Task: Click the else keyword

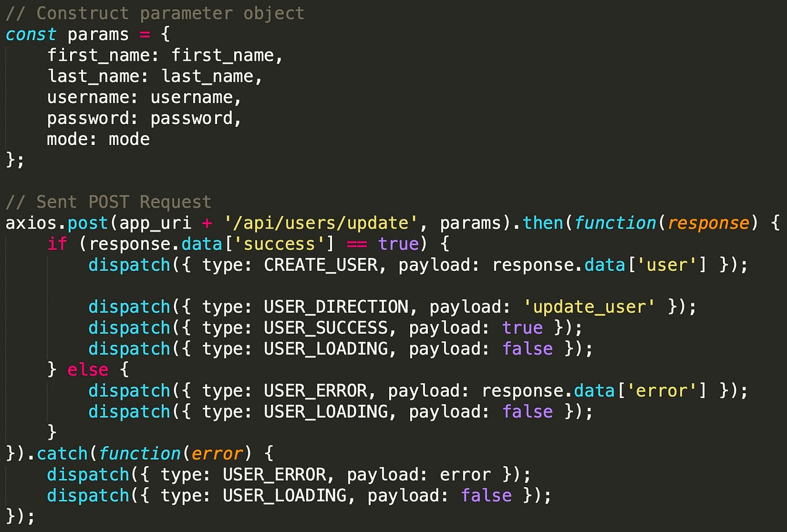Action: (x=87, y=369)
